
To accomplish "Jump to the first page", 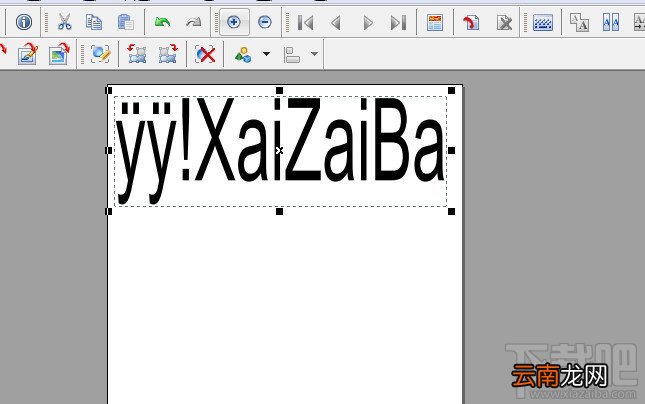I will pyautogui.click(x=305, y=23).
